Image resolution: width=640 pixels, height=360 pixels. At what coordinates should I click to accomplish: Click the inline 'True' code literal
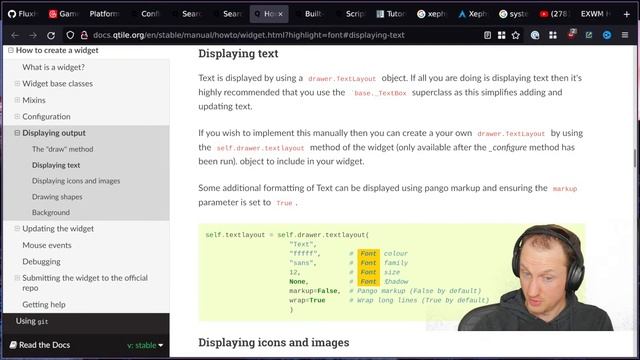(284, 203)
